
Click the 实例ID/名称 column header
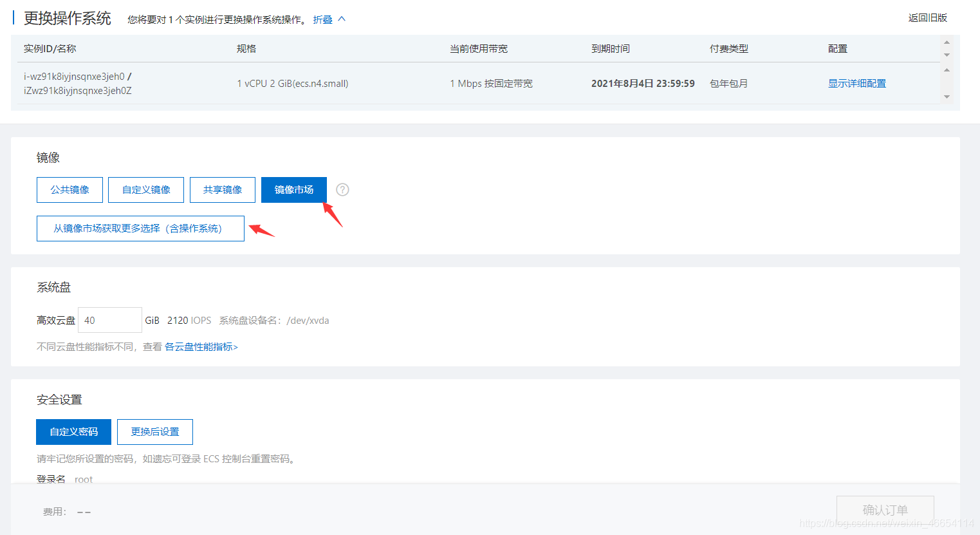click(x=50, y=49)
